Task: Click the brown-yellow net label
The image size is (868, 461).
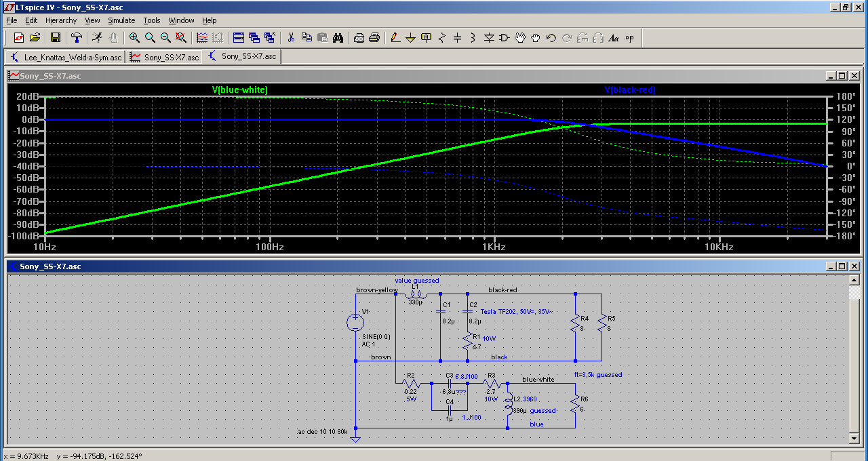Action: (377, 290)
